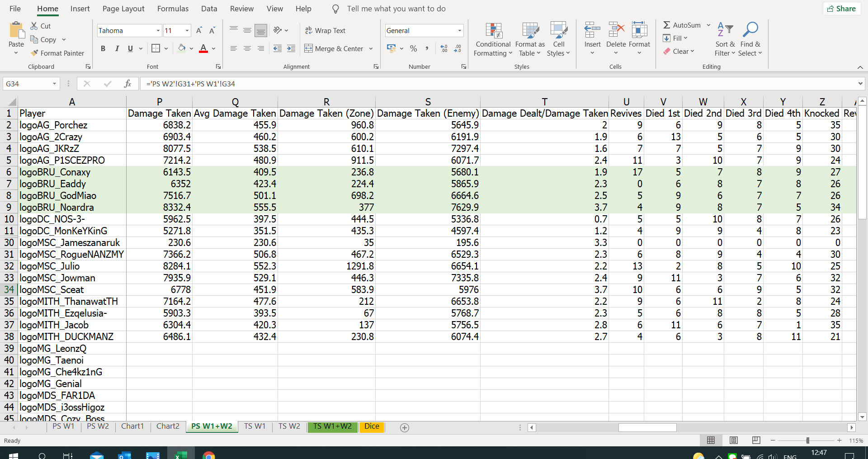Switch to the Insert ribbon tab
This screenshot has height=459, width=868.
pos(80,9)
